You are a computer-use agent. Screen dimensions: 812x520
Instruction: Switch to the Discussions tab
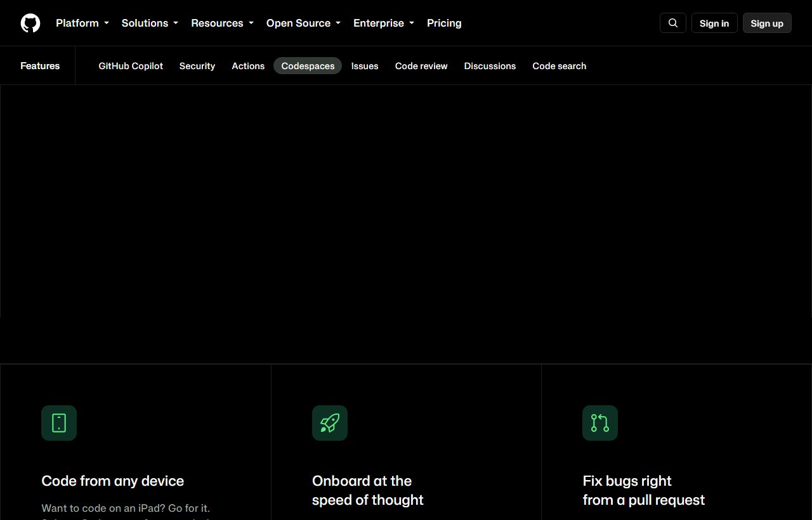490,66
